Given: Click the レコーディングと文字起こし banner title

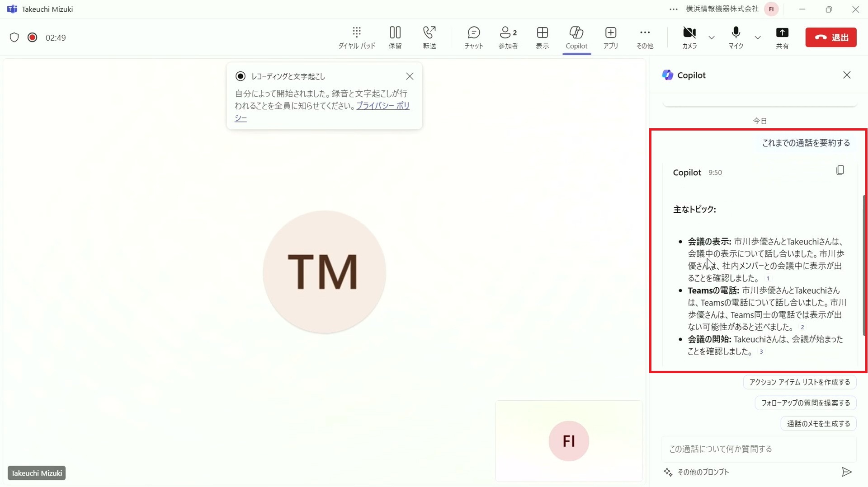Looking at the screenshot, I should 288,76.
